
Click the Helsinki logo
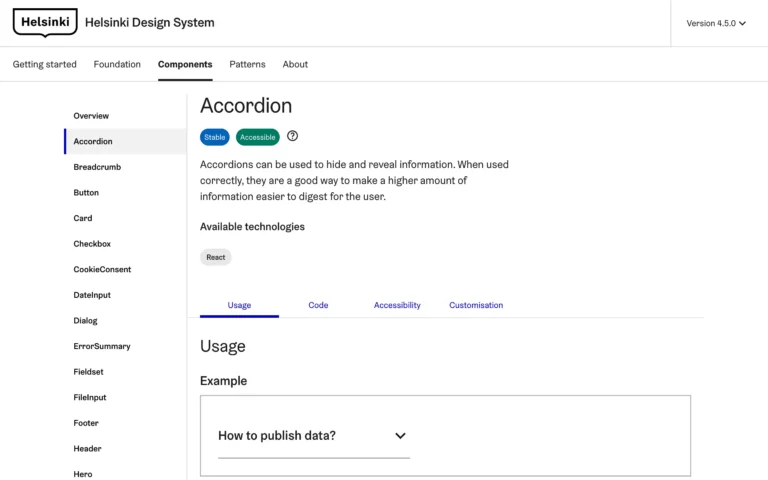click(x=45, y=23)
